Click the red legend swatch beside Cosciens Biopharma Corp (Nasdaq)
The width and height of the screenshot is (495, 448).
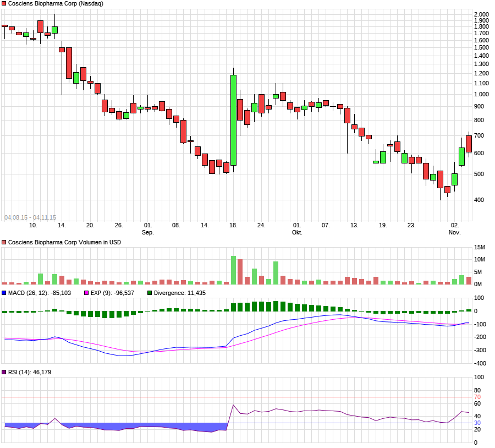point(4,3)
